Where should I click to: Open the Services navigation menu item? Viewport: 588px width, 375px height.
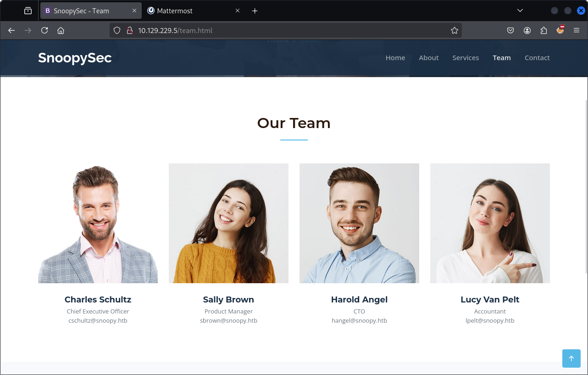pos(465,58)
